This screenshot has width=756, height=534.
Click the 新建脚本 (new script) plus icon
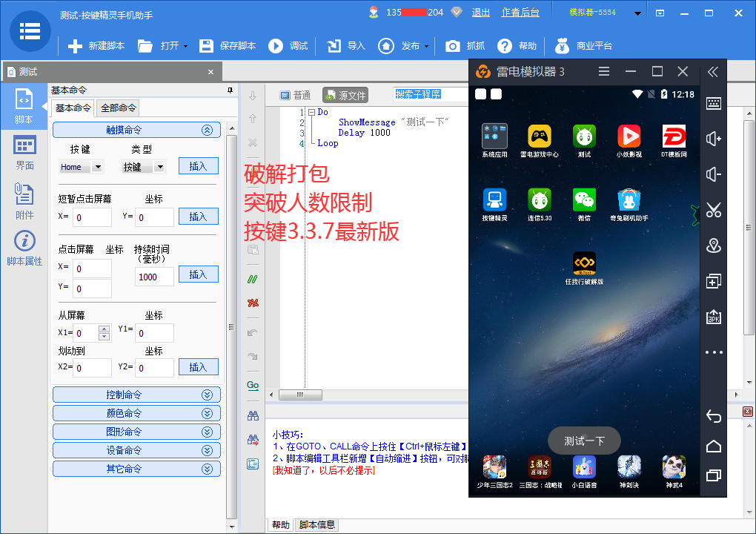coord(75,46)
